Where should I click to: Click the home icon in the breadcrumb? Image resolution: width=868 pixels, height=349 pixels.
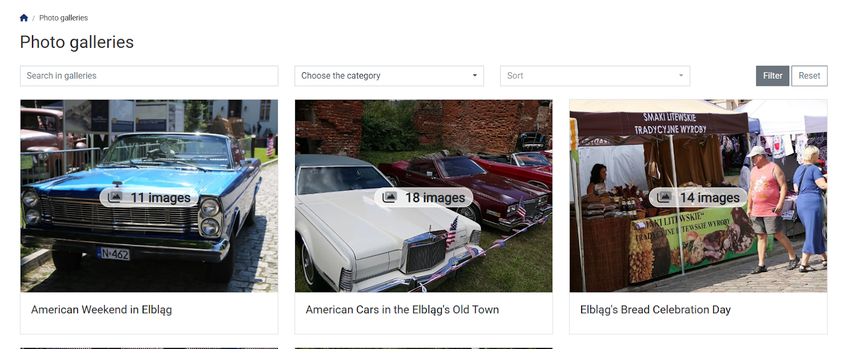tap(24, 18)
